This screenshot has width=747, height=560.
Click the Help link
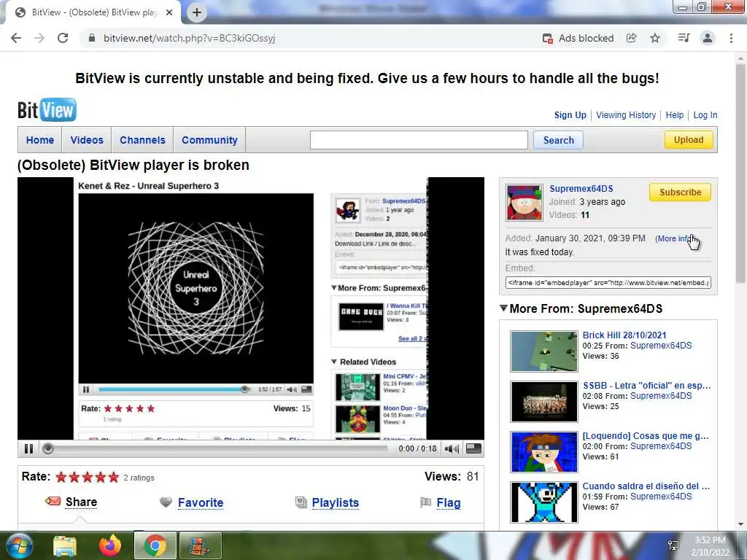click(674, 114)
